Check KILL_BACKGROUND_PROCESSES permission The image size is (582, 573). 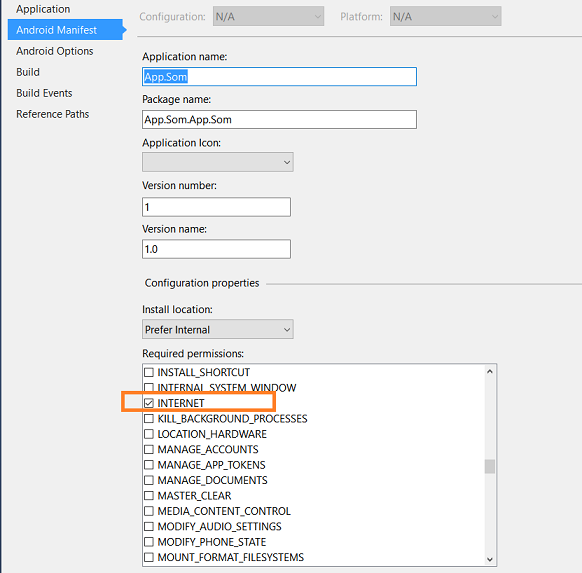coord(149,419)
